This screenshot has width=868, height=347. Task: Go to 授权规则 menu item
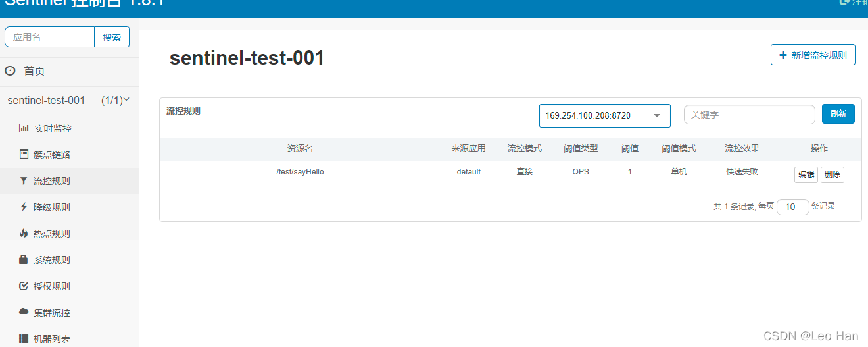point(52,286)
